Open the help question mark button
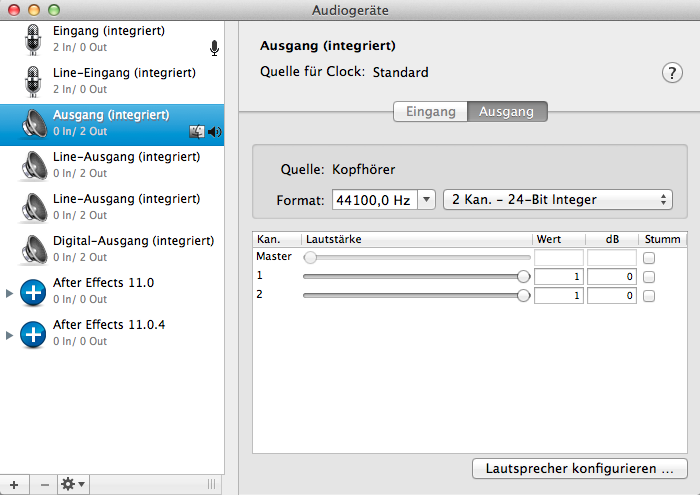Screen dimensions: 700x495 pyautogui.click(x=671, y=73)
